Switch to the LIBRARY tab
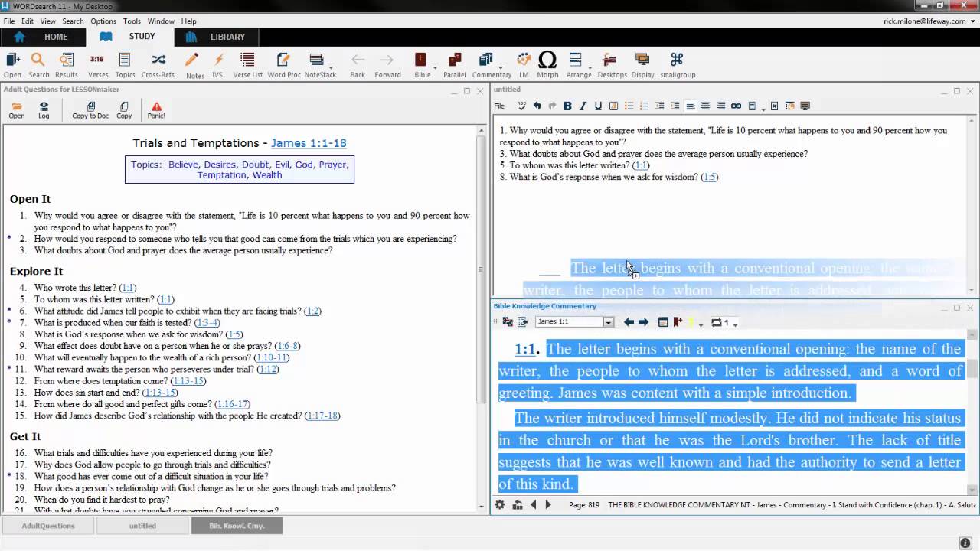Screen dimensions: 980x551 pyautogui.click(x=217, y=37)
